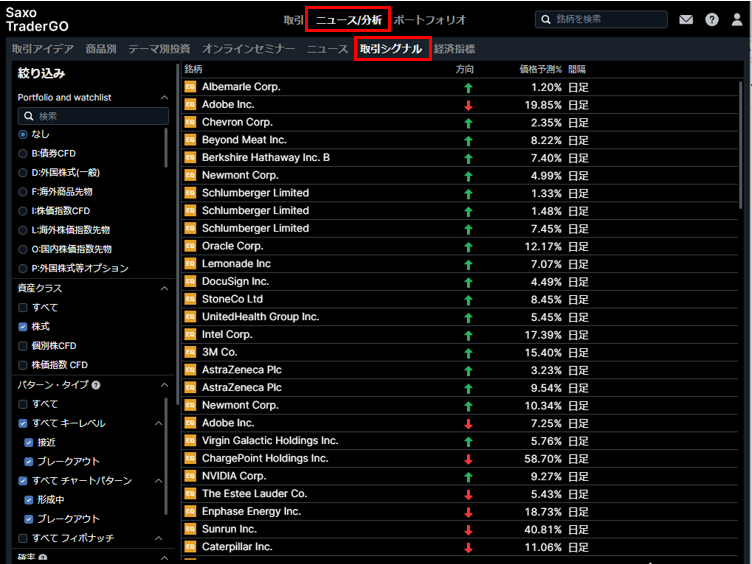Open the ニュース/分析 main tab

tap(348, 20)
